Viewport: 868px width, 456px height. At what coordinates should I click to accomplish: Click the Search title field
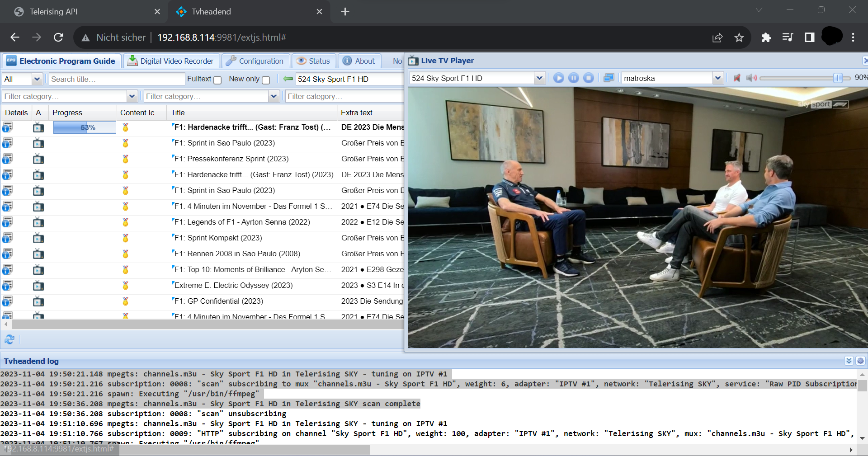117,79
